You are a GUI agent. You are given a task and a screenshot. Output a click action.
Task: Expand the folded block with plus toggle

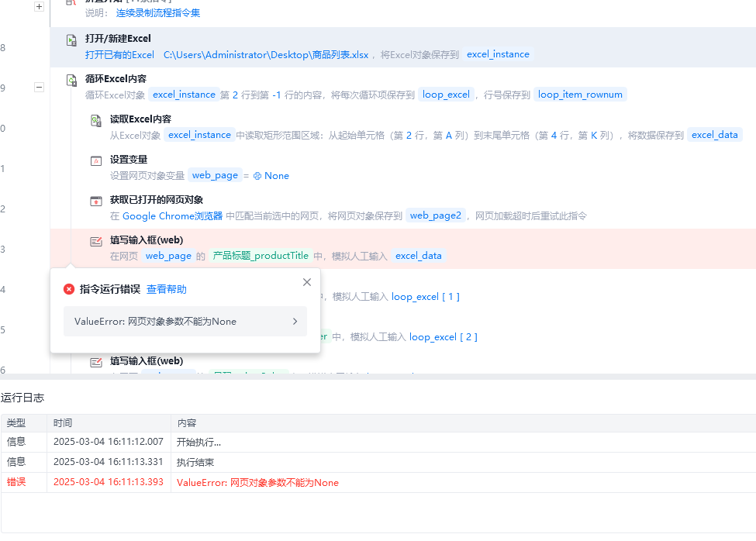[39, 6]
